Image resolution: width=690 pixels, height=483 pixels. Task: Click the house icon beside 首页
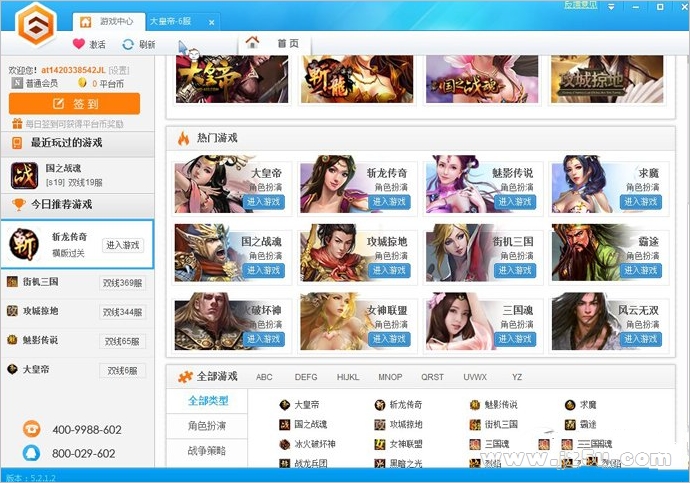[253, 43]
